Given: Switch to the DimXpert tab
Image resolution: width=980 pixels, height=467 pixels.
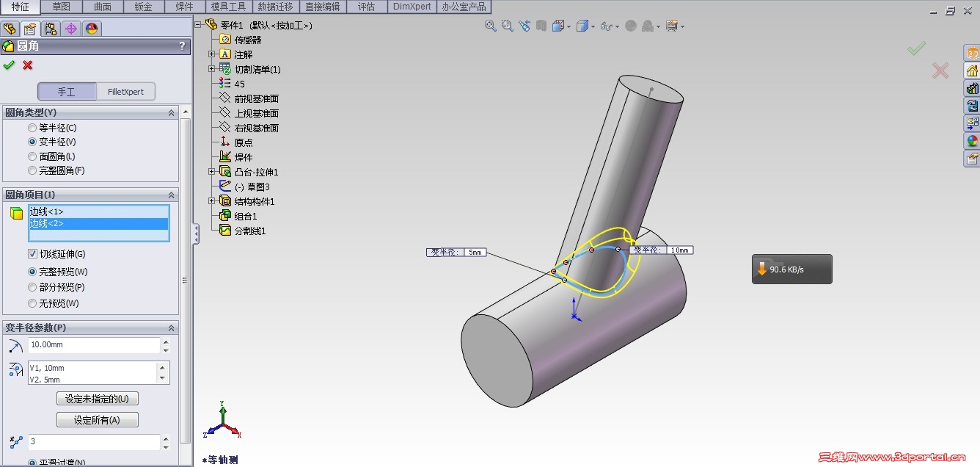Looking at the screenshot, I should tap(412, 7).
